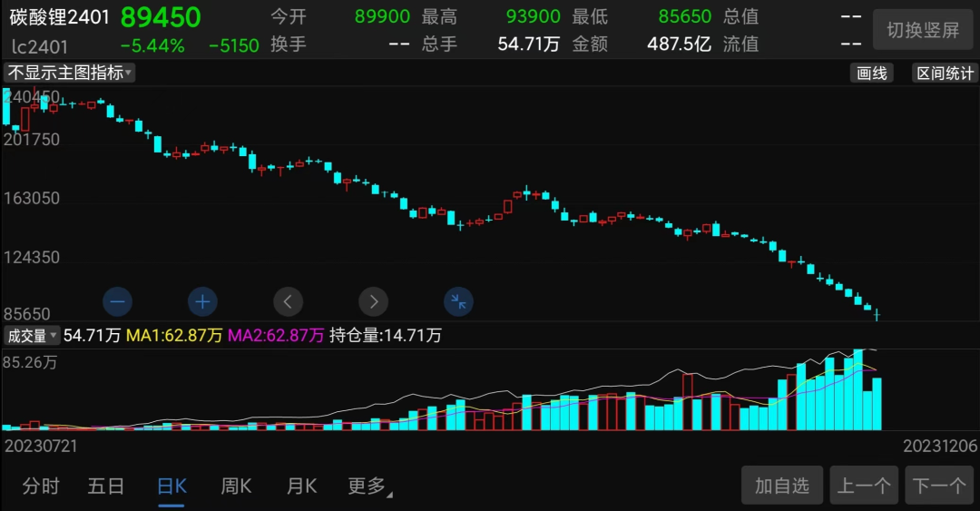Switch to 分时 tab
The image size is (980, 511).
click(x=41, y=486)
